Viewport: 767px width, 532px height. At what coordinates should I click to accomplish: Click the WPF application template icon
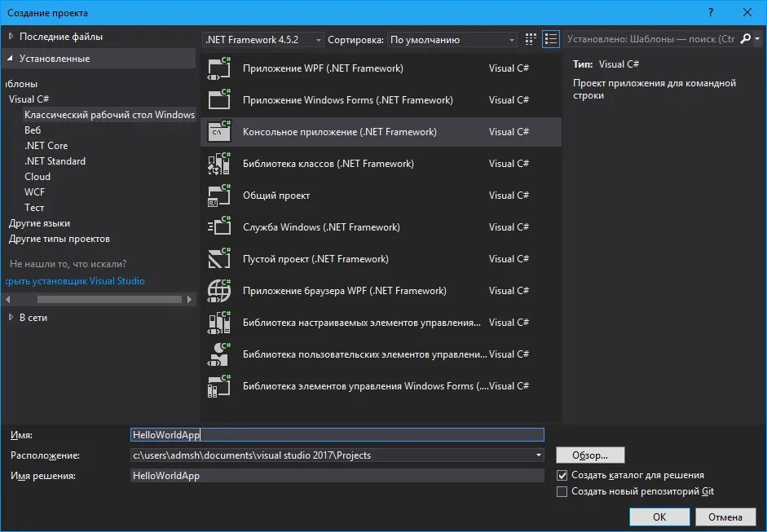click(219, 68)
